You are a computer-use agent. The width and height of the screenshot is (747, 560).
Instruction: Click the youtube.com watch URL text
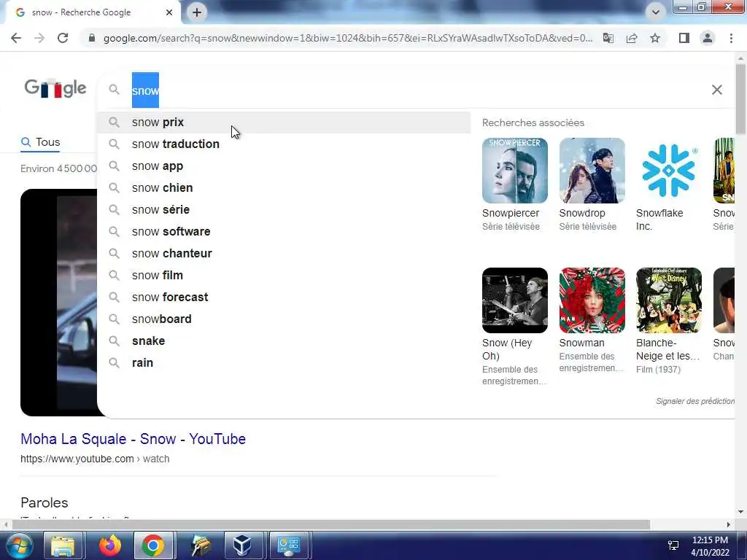click(x=95, y=459)
